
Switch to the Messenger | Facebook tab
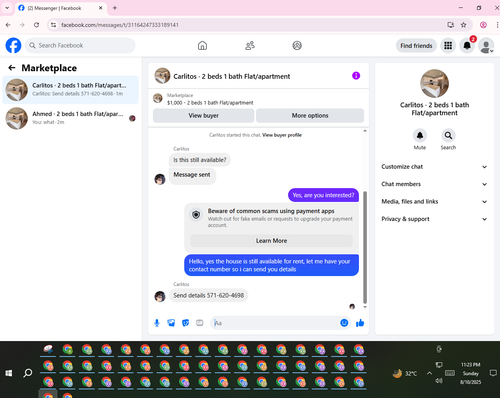coord(60,8)
